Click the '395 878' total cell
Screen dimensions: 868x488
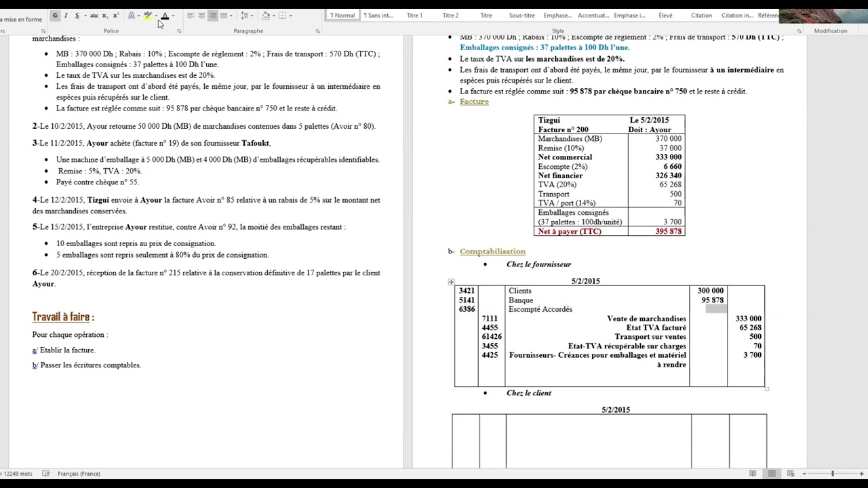click(669, 231)
